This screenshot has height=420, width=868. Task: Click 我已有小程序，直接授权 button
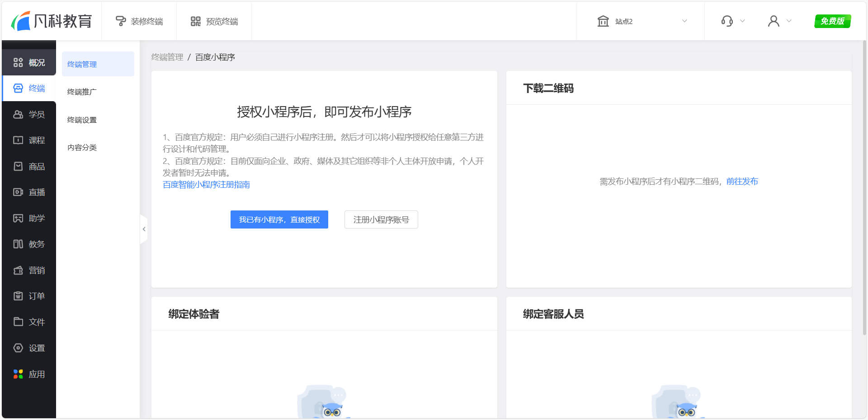pyautogui.click(x=279, y=220)
